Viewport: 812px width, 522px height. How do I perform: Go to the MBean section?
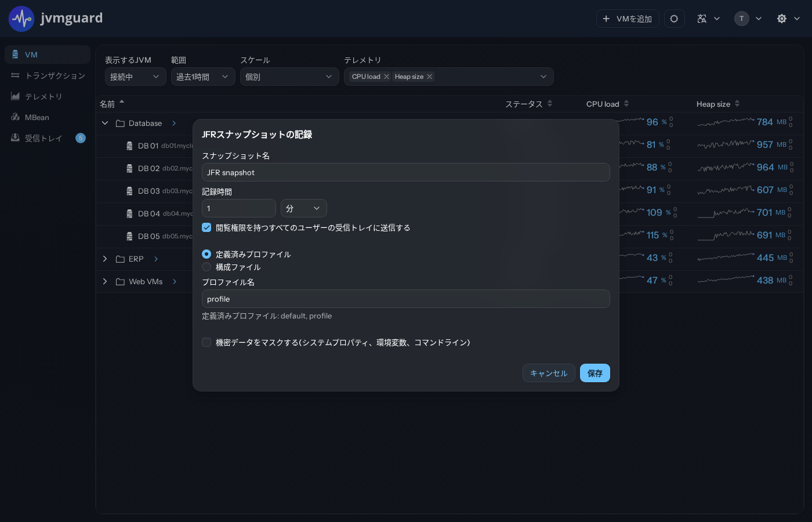pyautogui.click(x=48, y=117)
